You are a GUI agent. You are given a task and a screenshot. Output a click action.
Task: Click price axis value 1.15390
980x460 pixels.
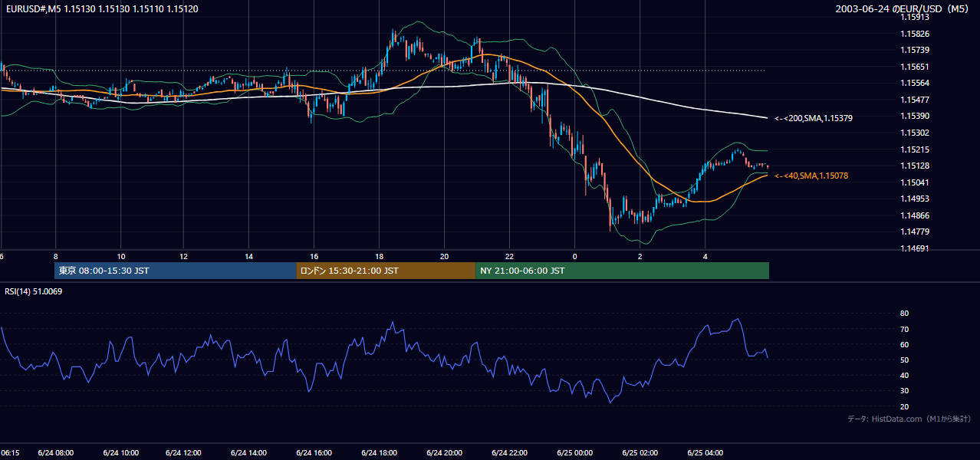pyautogui.click(x=915, y=116)
